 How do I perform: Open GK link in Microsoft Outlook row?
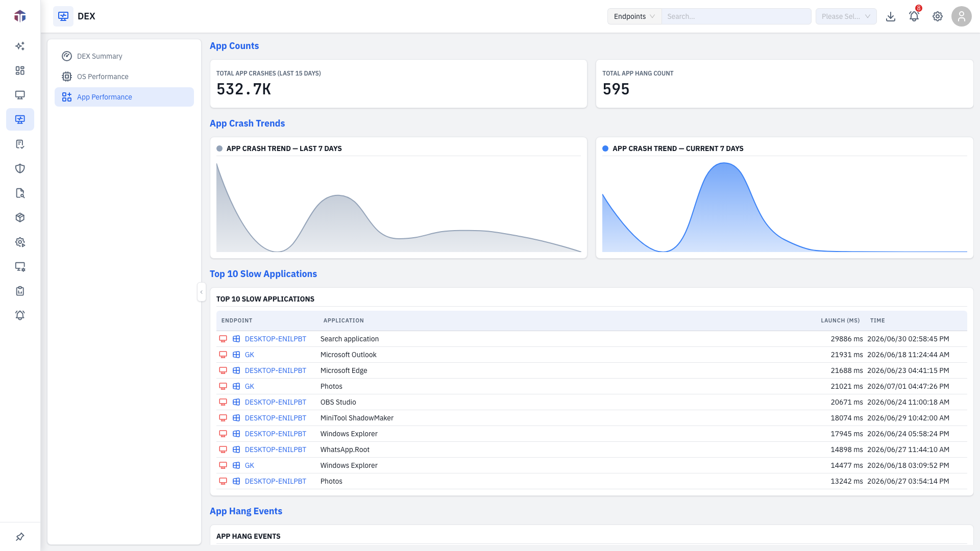pos(250,355)
